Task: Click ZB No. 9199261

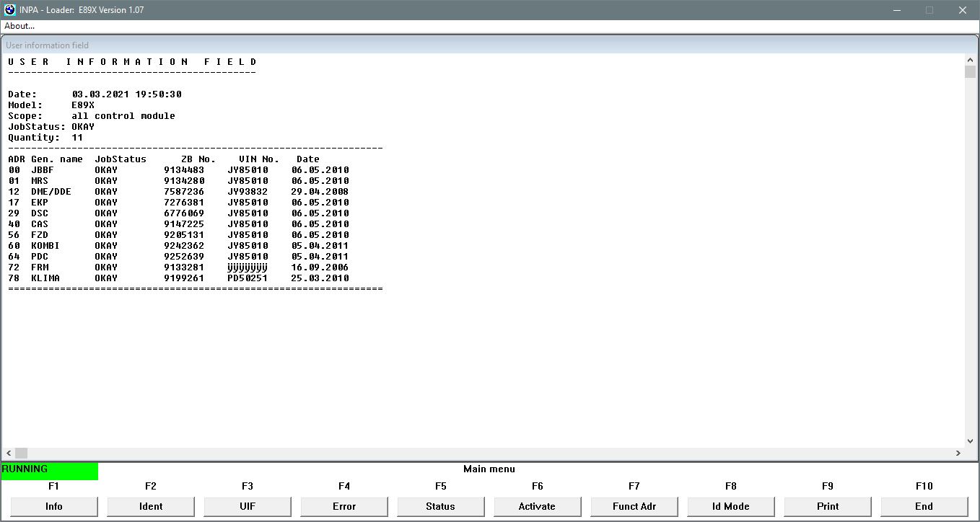Action: (184, 278)
